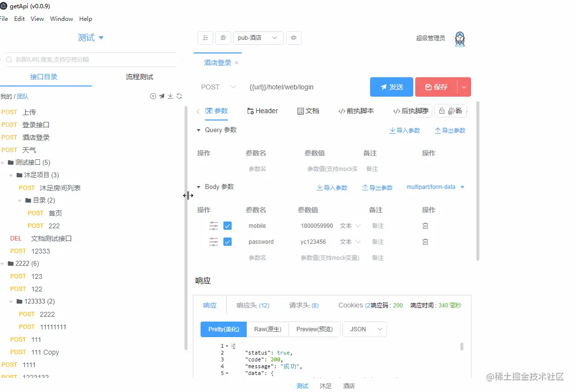Delete the password parameter row

click(x=425, y=241)
